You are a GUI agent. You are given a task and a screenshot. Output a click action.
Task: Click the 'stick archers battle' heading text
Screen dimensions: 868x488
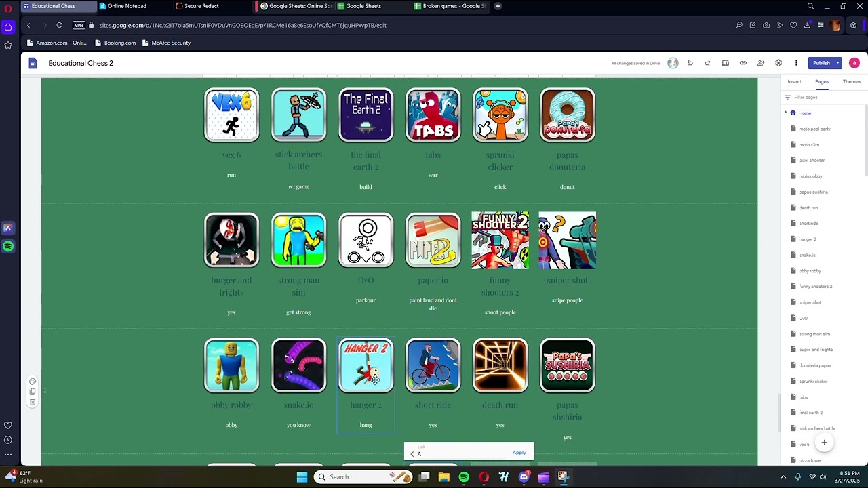tap(298, 161)
